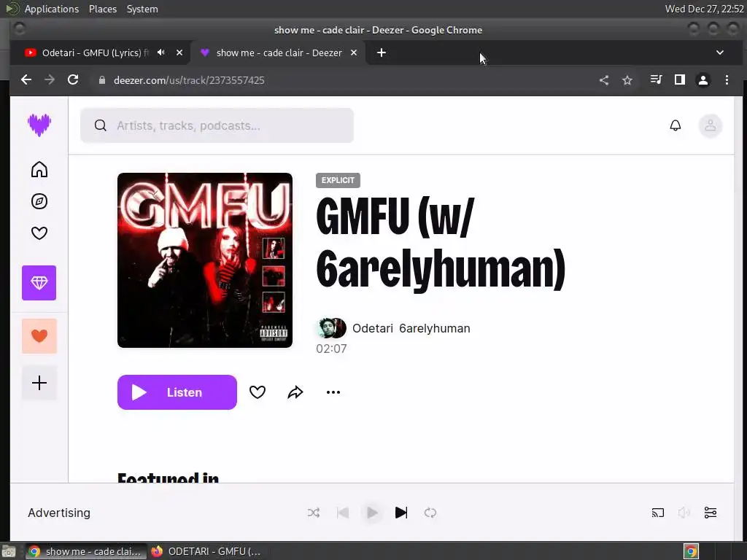Open the Odetari artist link
Image resolution: width=747 pixels, height=560 pixels.
pyautogui.click(x=373, y=328)
